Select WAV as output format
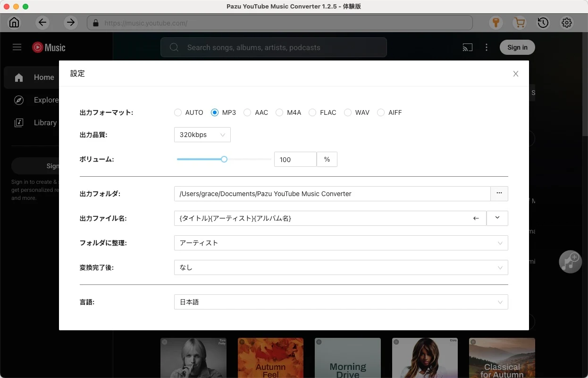 pyautogui.click(x=348, y=112)
